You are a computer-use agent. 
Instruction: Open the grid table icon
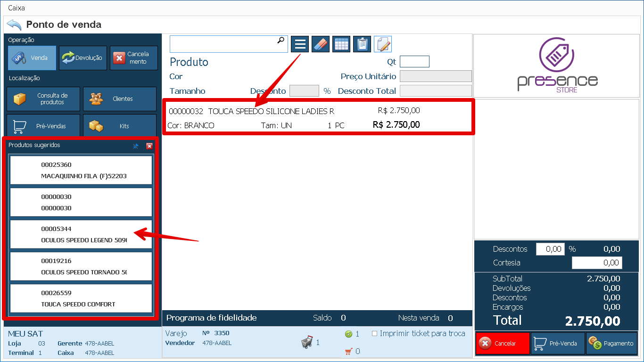(341, 44)
